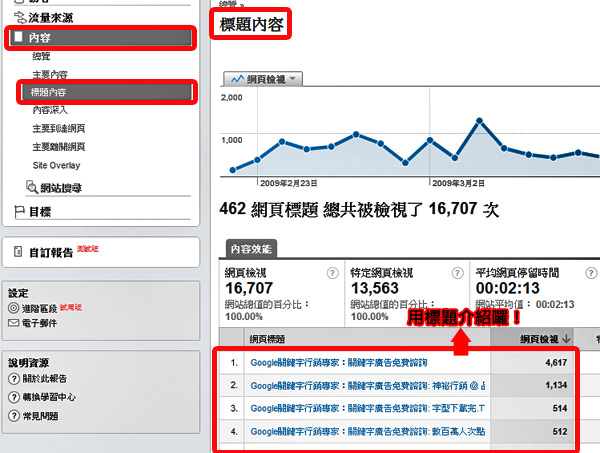This screenshot has width=600, height=453.
Task: Open row 4 title ending 數百萬人次點
Action: [368, 432]
